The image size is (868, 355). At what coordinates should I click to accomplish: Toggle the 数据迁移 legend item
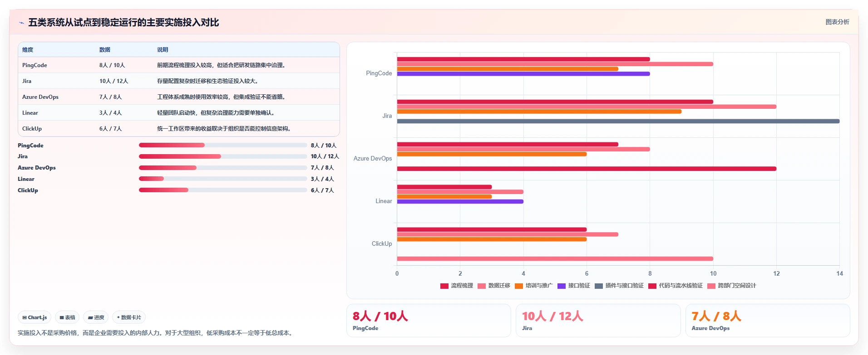coord(494,286)
